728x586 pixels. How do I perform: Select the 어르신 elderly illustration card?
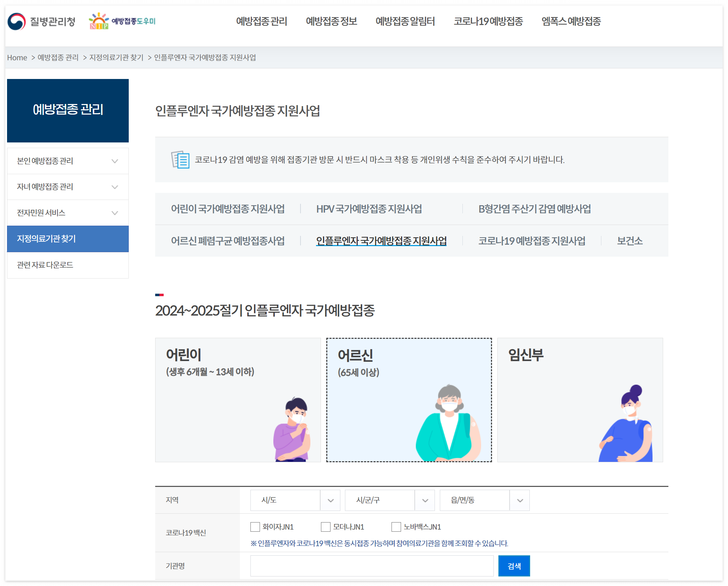click(409, 399)
